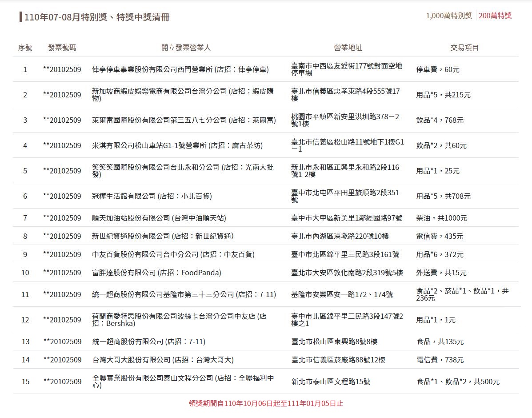The width and height of the screenshot is (532, 418).
Task: Click the 荷蘭商愛特思 Bershka vendor cell
Action: (180, 320)
